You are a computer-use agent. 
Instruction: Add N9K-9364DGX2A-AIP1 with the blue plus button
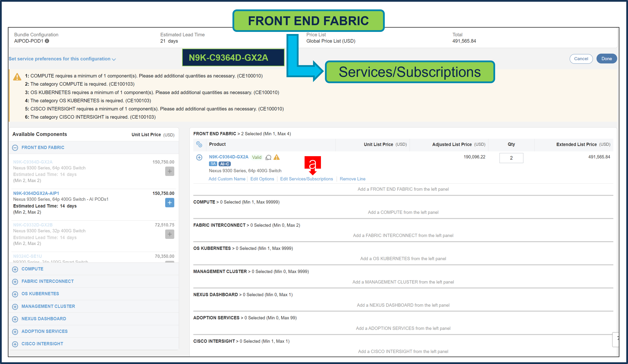tap(169, 203)
